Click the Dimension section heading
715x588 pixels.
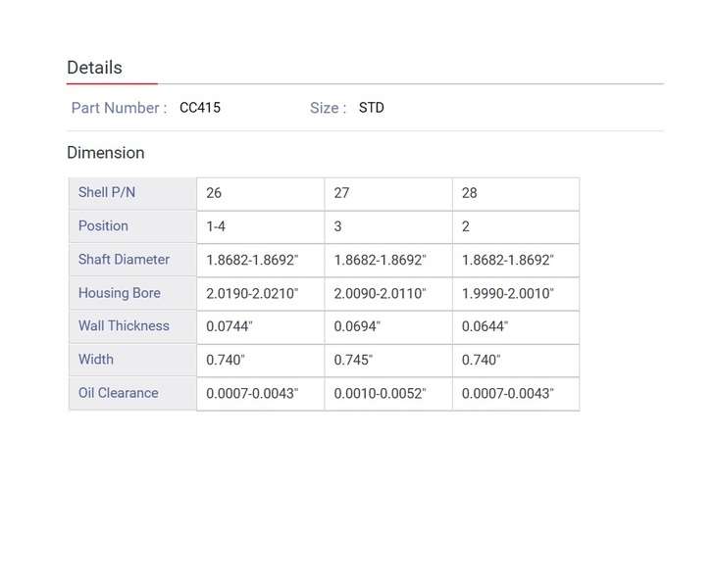coord(105,153)
